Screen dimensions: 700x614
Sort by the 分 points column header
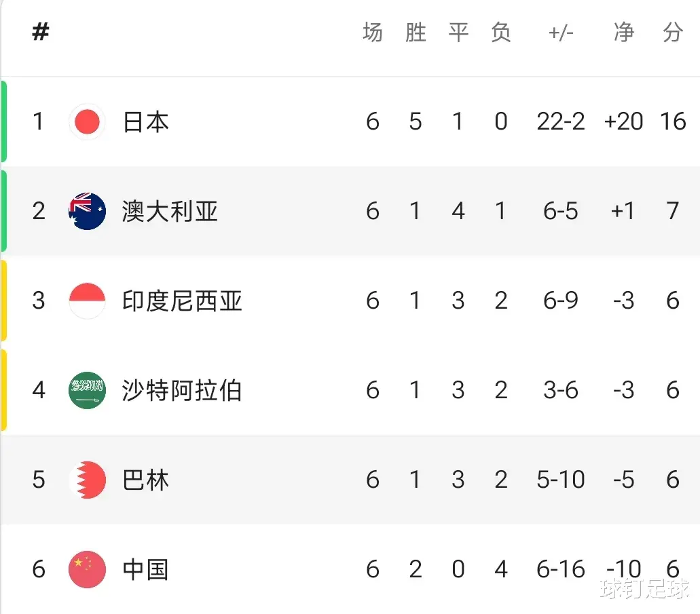(673, 32)
